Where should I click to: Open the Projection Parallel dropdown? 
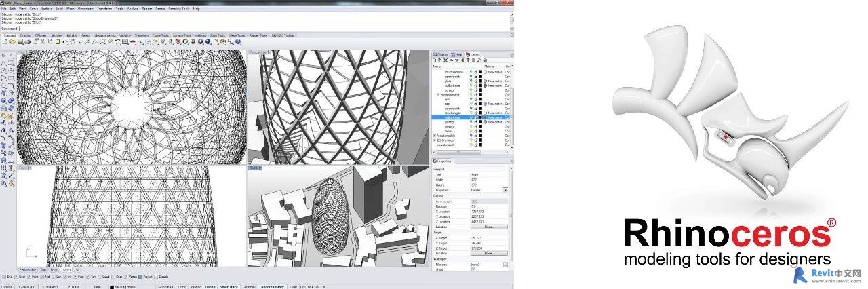click(x=505, y=191)
